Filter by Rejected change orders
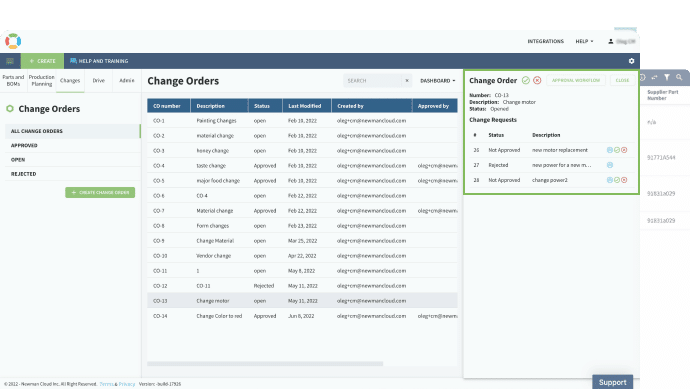This screenshot has height=389, width=690. [73, 174]
